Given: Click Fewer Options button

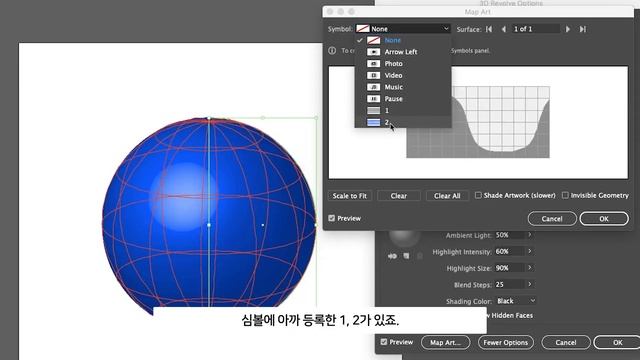Looking at the screenshot, I should click(x=506, y=342).
